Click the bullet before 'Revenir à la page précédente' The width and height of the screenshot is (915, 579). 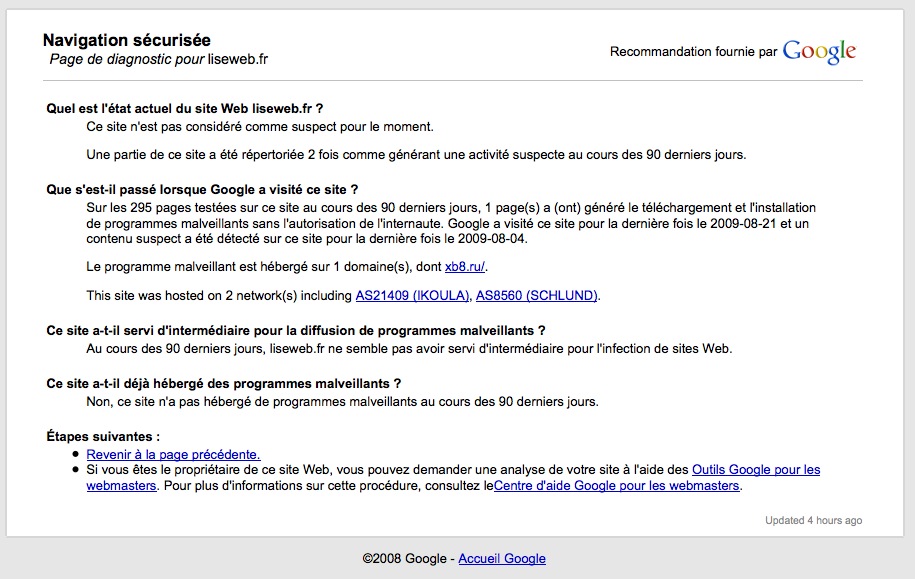coord(76,454)
